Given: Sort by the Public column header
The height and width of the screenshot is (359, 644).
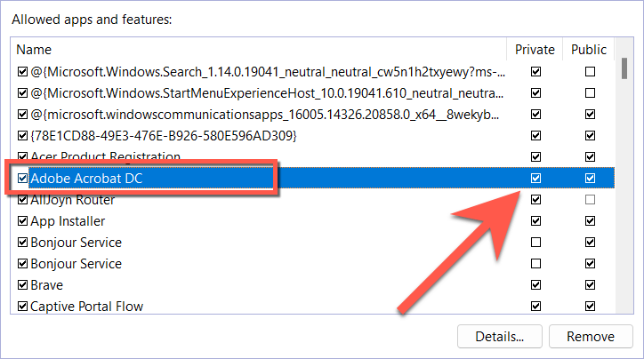Looking at the screenshot, I should pos(589,50).
